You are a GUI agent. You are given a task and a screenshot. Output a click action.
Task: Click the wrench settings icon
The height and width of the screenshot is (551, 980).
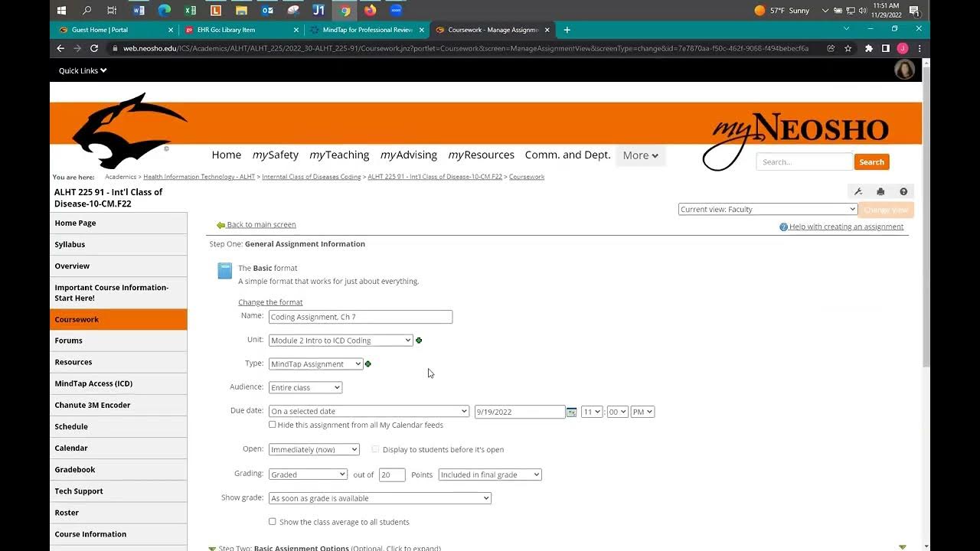(858, 192)
